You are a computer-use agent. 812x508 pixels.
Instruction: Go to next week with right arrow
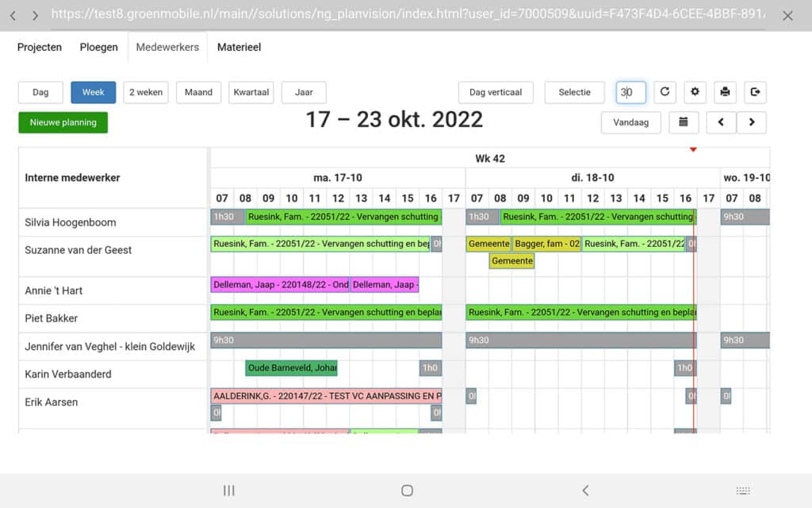click(751, 122)
